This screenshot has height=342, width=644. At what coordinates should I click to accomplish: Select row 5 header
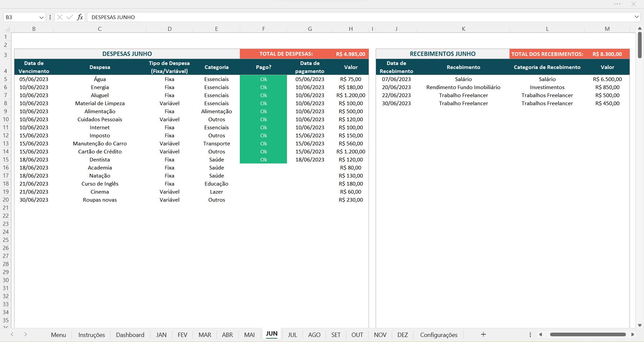pyautogui.click(x=6, y=79)
